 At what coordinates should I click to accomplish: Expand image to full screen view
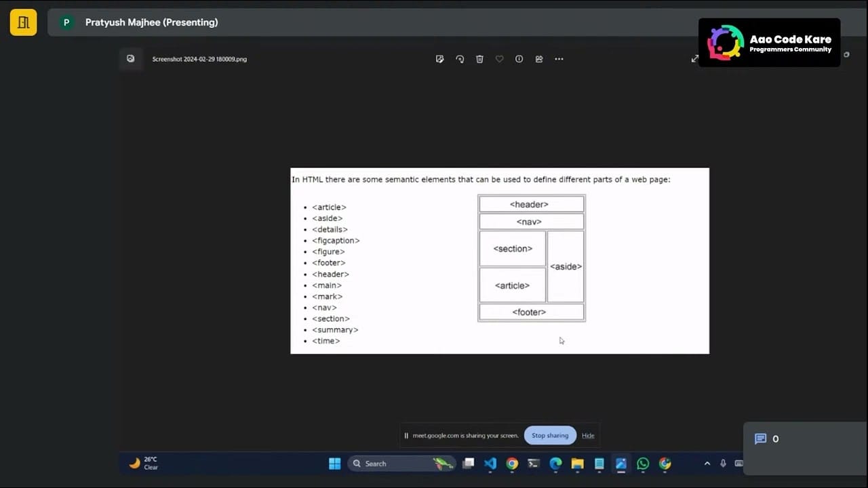(x=694, y=59)
